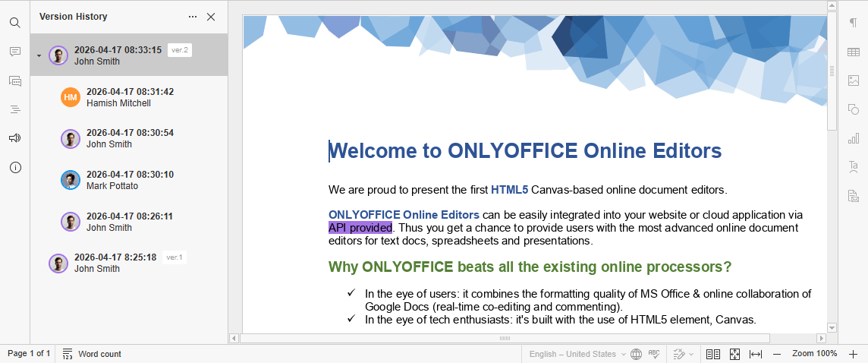
Task: Open the Search panel in left sidebar
Action: click(14, 23)
